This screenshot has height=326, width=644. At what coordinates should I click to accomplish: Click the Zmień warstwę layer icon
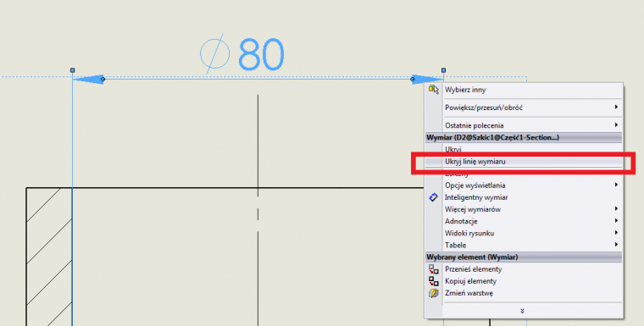click(434, 293)
